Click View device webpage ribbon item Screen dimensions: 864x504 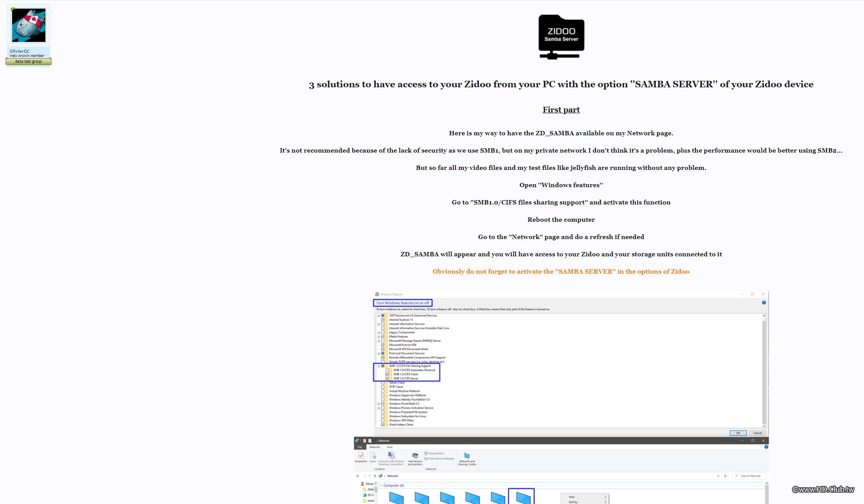pos(439,459)
